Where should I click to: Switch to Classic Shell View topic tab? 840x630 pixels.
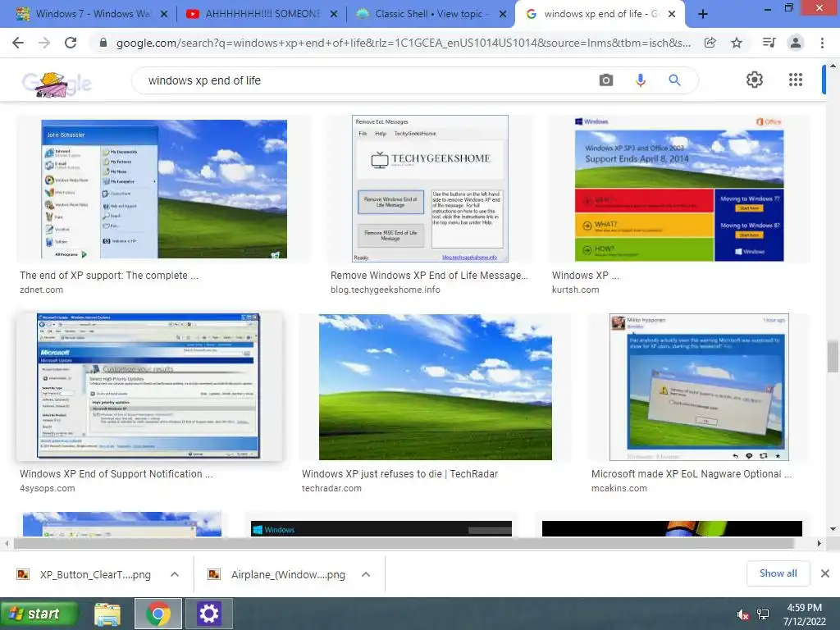click(430, 14)
